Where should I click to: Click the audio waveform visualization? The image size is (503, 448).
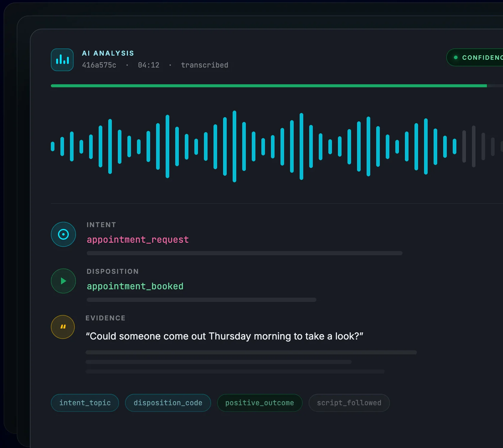pyautogui.click(x=277, y=146)
